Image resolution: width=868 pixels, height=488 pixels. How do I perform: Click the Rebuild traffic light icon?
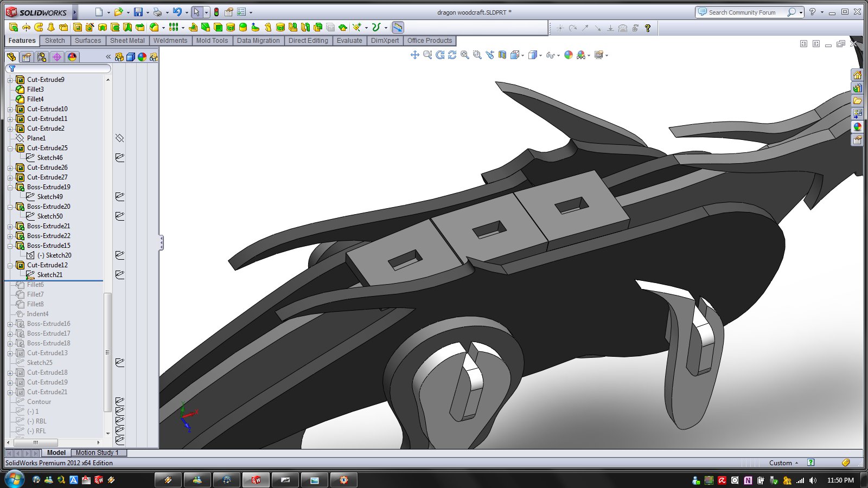click(x=216, y=12)
